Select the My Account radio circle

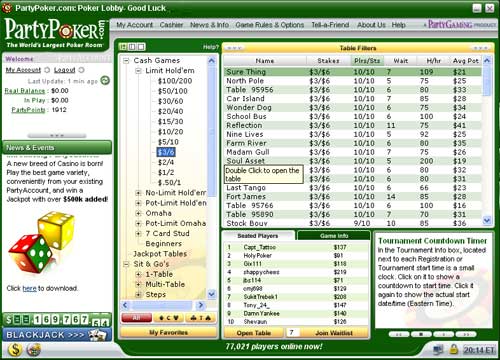[x=47, y=70]
